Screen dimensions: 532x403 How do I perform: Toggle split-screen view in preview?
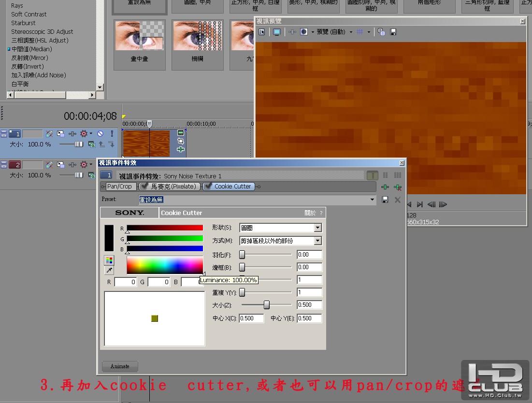304,32
